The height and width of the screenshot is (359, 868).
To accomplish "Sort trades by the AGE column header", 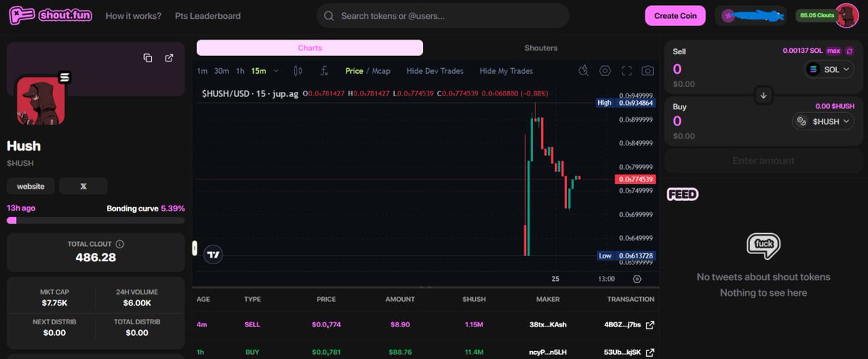I will tap(203, 299).
